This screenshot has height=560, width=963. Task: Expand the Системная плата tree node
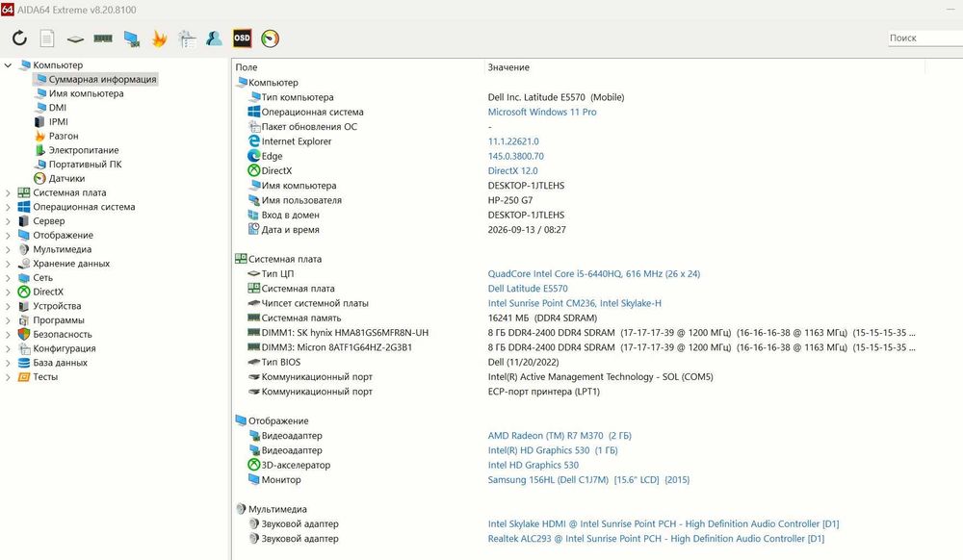(8, 192)
